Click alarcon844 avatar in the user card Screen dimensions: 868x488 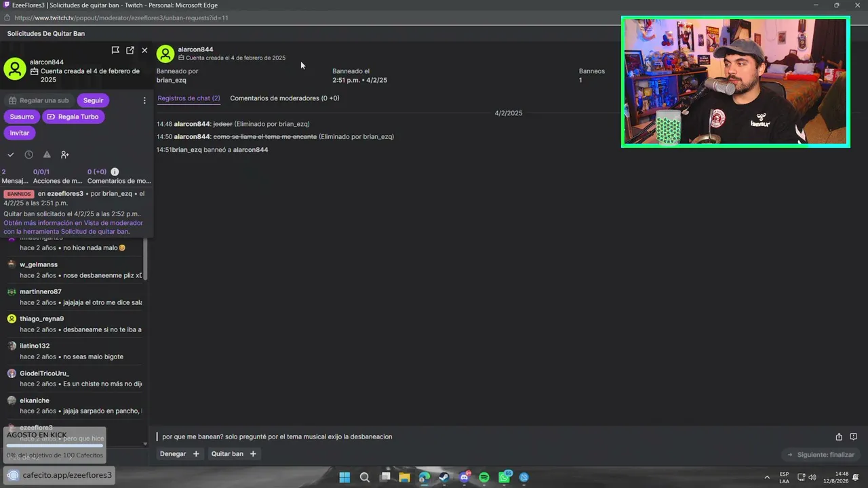tap(15, 68)
